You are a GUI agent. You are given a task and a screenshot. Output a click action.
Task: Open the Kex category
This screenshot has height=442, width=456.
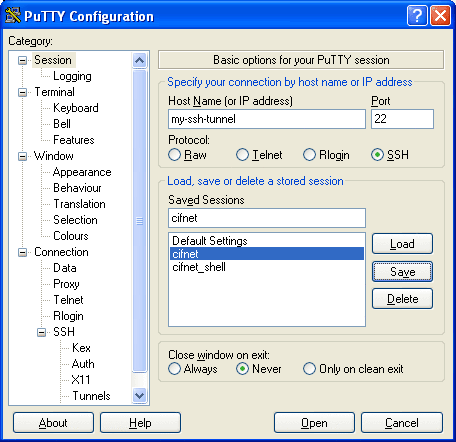pos(81,348)
